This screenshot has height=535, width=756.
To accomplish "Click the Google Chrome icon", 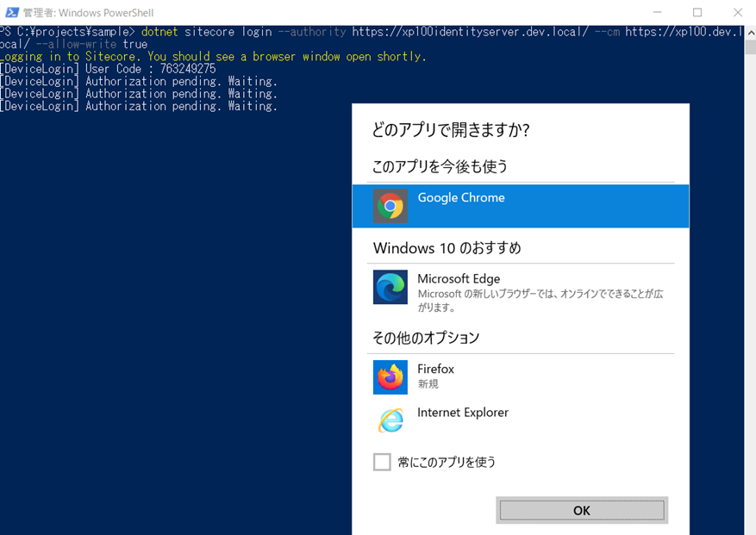I will tap(390, 206).
